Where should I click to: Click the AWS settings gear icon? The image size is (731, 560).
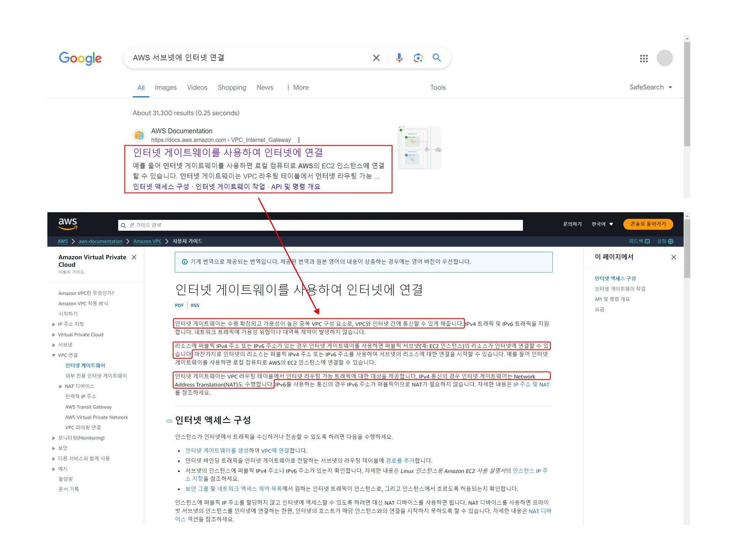pyautogui.click(x=671, y=241)
